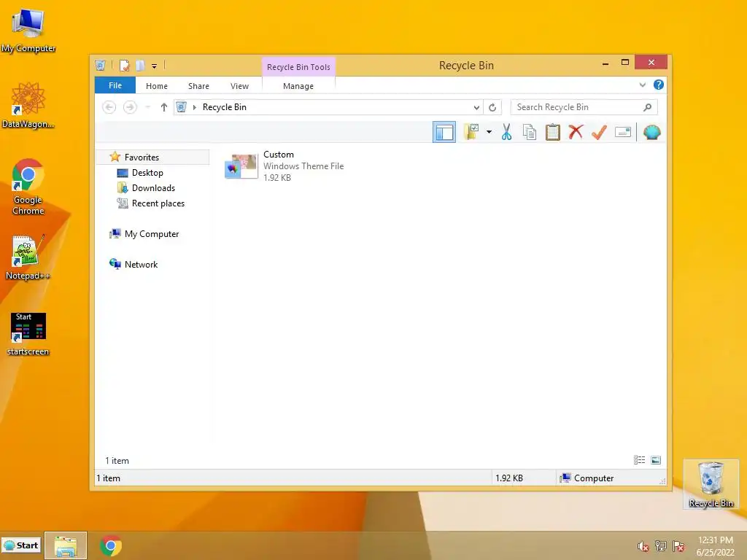Click the Properties icon in quick access toolbar
Screen dimensions: 747x560
pyautogui.click(x=124, y=66)
